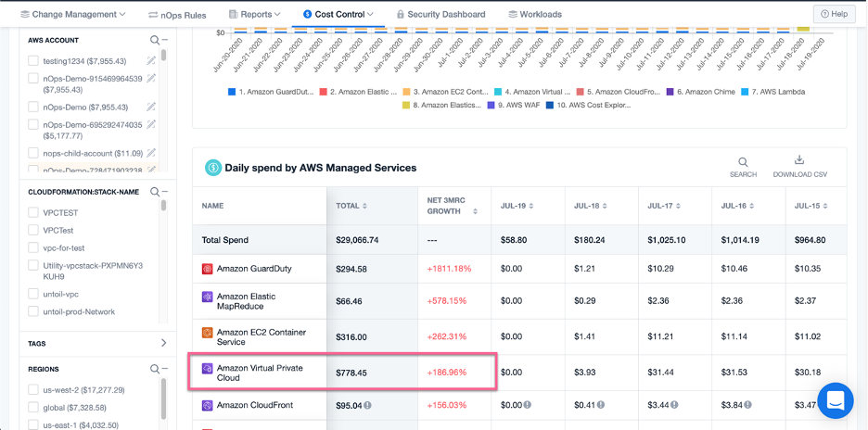Screen dimensions: 868x430
Task: Open the Cost Control menu
Action: [338, 14]
